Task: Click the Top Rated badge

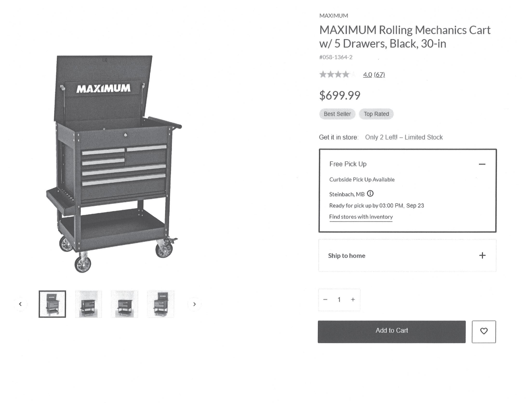Action: (x=376, y=114)
